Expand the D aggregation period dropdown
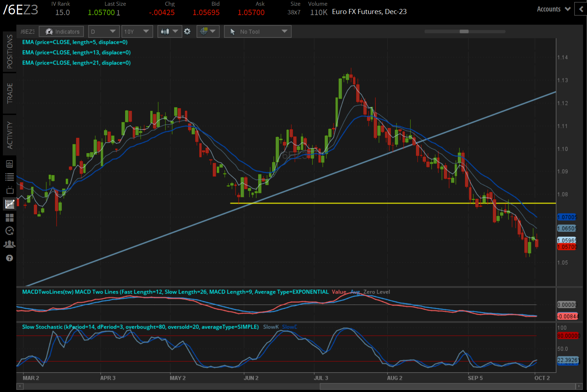Image resolution: width=587 pixels, height=392 pixels. (x=104, y=32)
